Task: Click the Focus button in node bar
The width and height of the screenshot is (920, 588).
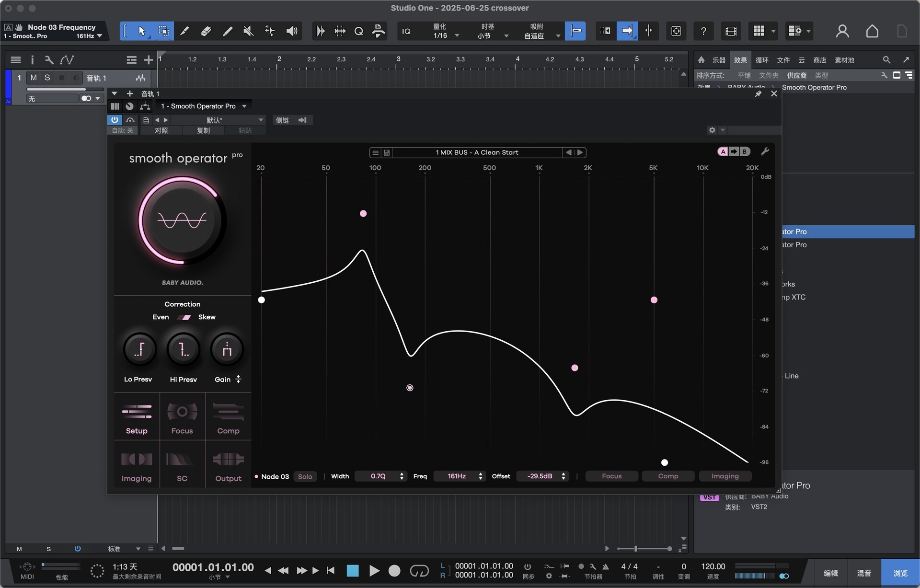Action: click(x=612, y=476)
